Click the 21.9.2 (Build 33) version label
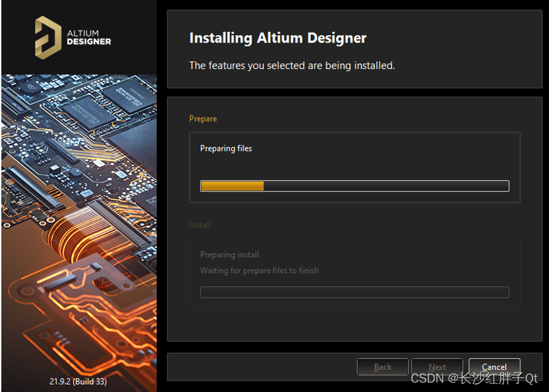This screenshot has height=392, width=549. 78,381
